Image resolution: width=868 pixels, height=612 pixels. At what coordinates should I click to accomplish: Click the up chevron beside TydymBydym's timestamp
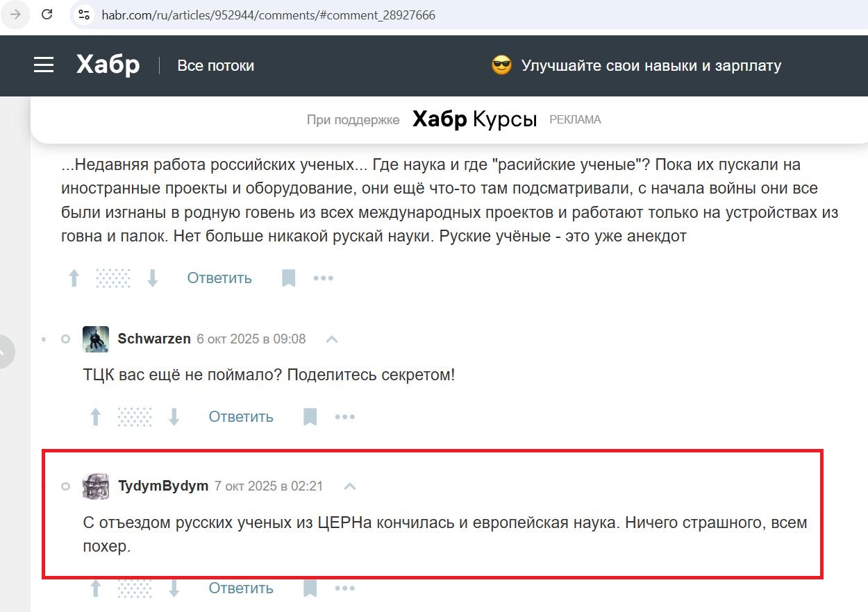click(x=350, y=486)
